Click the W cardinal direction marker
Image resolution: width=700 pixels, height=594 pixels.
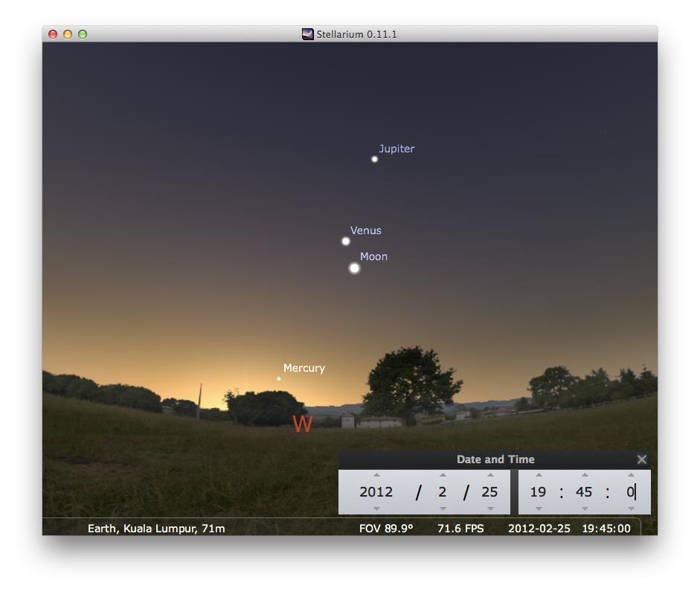coord(302,424)
